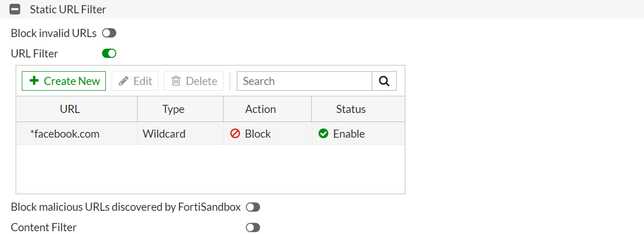Viewport: 644px width, 234px height.
Task: Select the *facebook.com URL row
Action: (65, 134)
